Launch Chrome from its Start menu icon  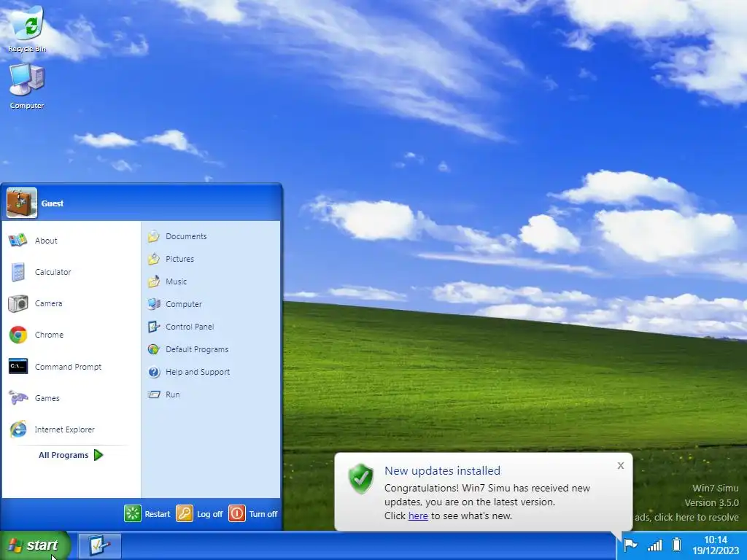18,335
